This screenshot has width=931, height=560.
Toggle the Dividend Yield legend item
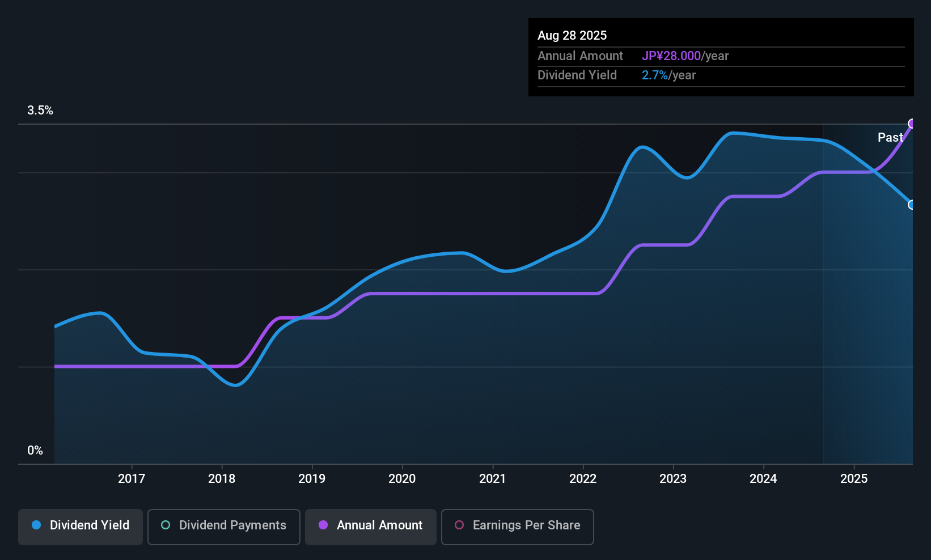(80, 526)
